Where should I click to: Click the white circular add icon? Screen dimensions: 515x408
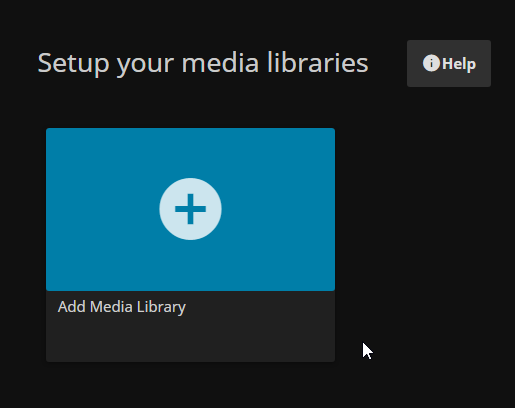click(190, 209)
